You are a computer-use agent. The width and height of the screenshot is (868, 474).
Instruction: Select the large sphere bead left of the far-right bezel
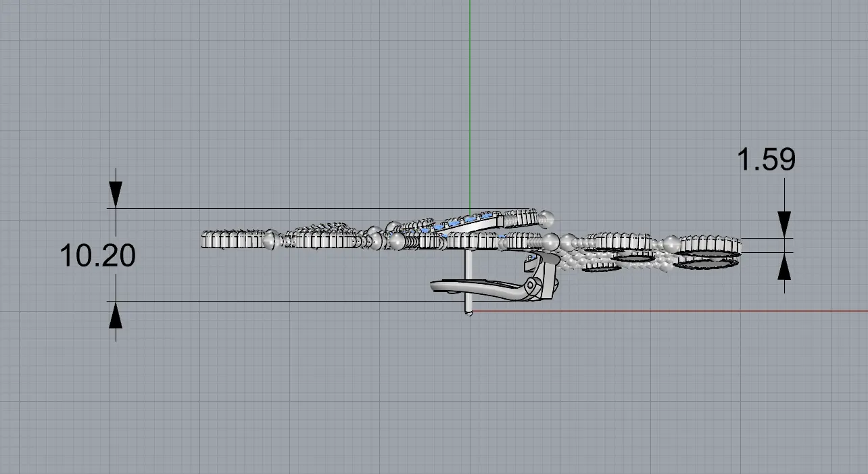point(671,244)
